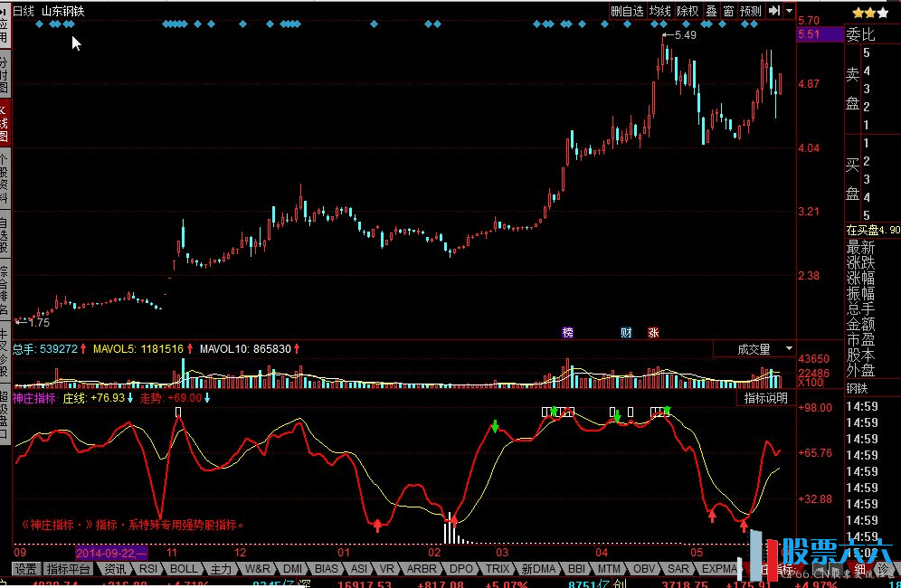Switch to the BOLL indicator tab
Screen dimensions: 901x588
[184, 569]
